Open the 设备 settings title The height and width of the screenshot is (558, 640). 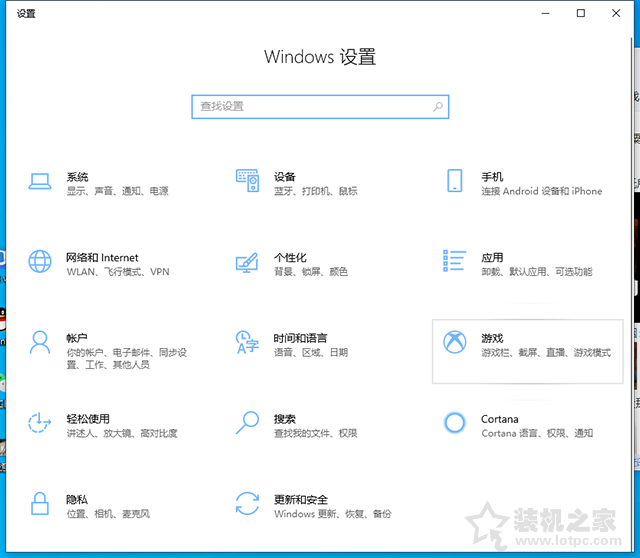tap(284, 177)
